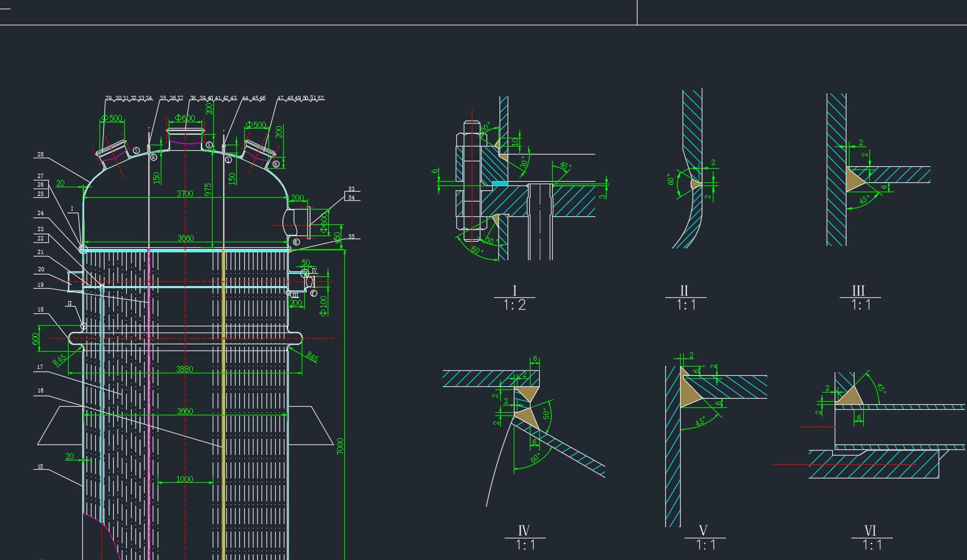Select the 3700 width dimension text

[x=185, y=193]
